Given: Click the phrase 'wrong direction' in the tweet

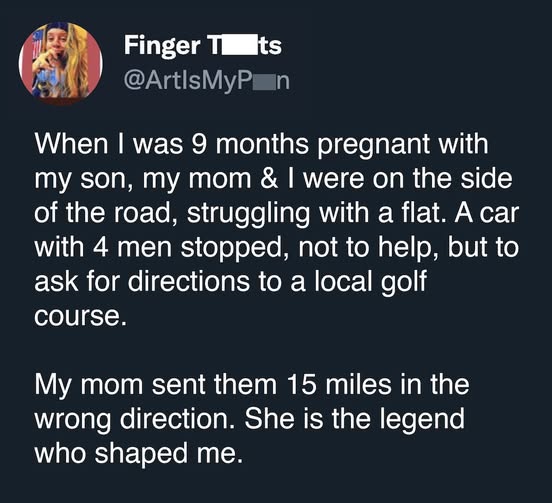Looking at the screenshot, I should pos(135,420).
